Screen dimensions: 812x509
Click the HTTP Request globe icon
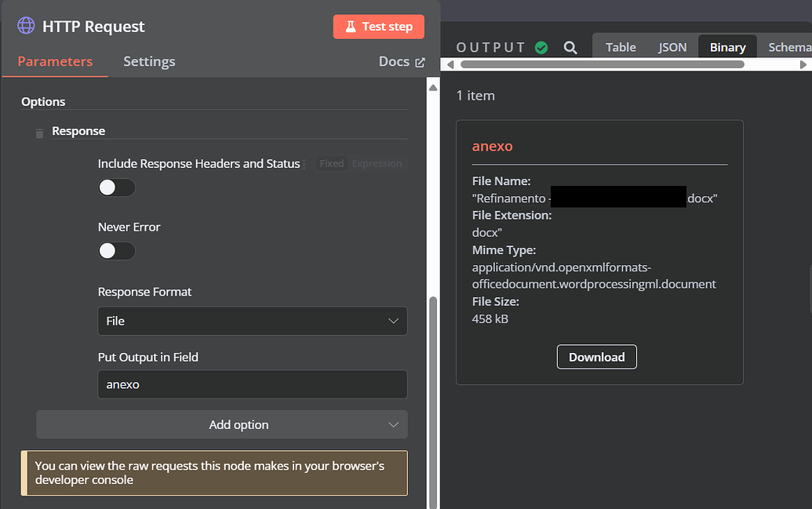click(x=26, y=26)
